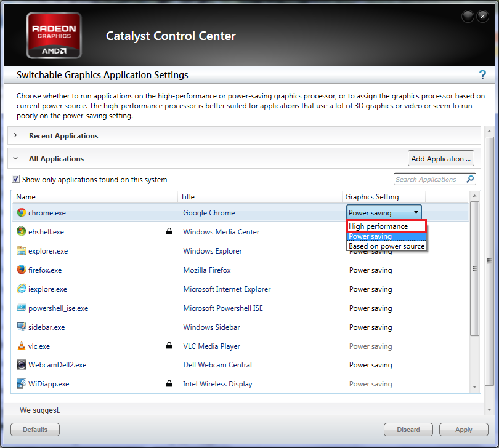Click the lock icon in ehshell.exe row
This screenshot has height=448, width=499.
pos(169,231)
